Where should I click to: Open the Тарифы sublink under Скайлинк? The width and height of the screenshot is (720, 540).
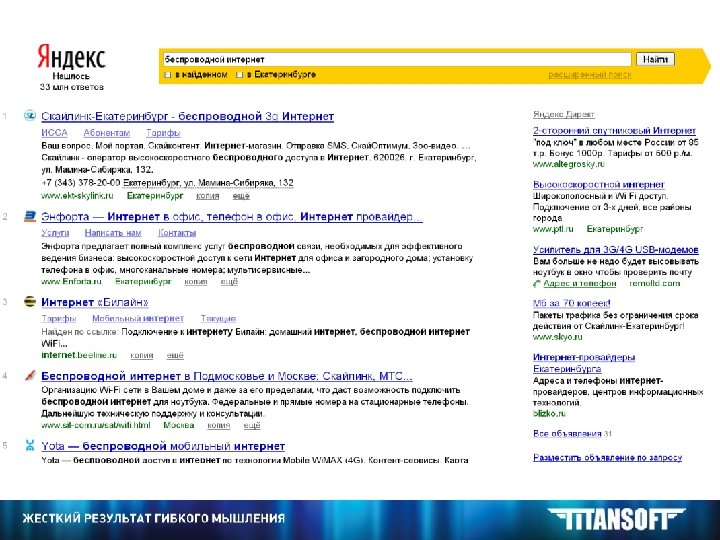coord(163,133)
